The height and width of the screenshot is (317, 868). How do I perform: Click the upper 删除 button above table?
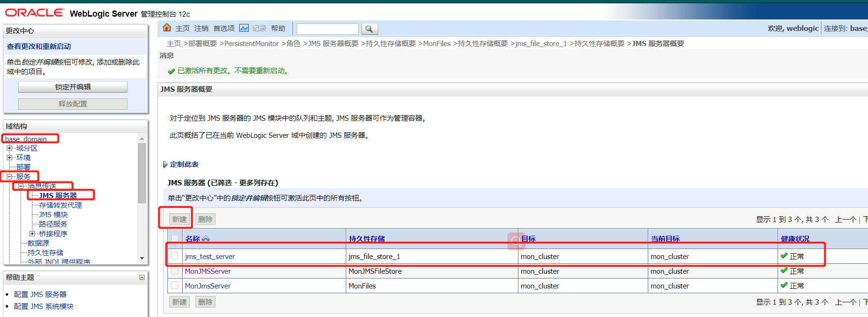click(x=205, y=219)
